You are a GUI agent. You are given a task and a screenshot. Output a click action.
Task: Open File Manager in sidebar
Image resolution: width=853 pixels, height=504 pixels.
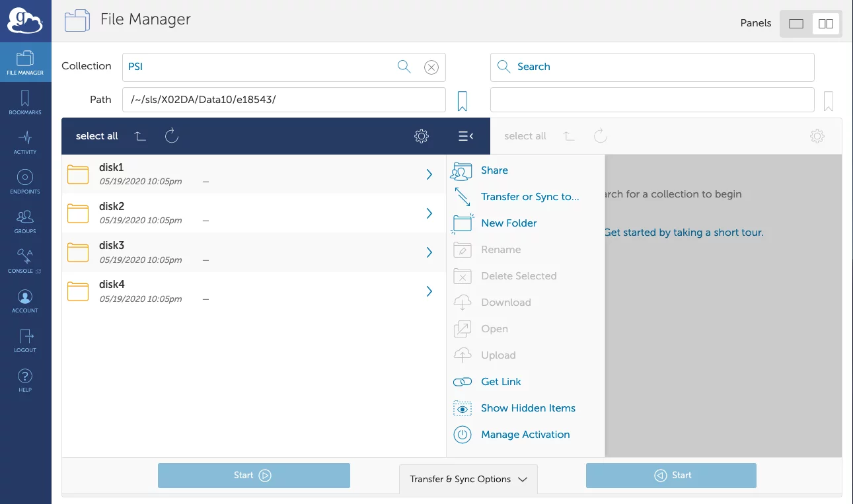click(25, 62)
